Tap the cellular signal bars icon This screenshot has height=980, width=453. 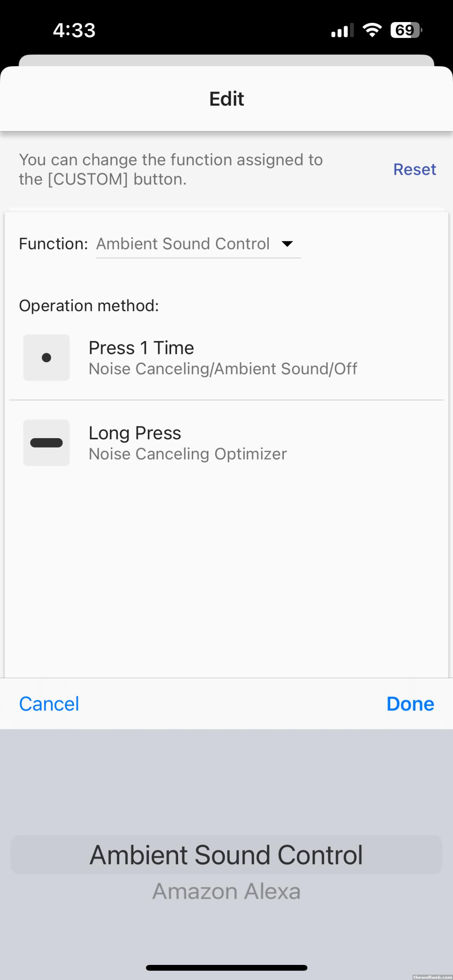tap(342, 31)
